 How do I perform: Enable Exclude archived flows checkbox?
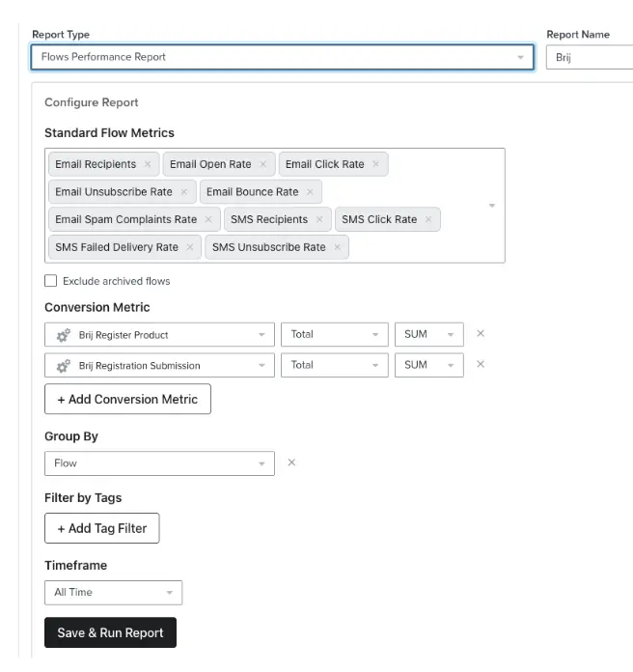(51, 281)
